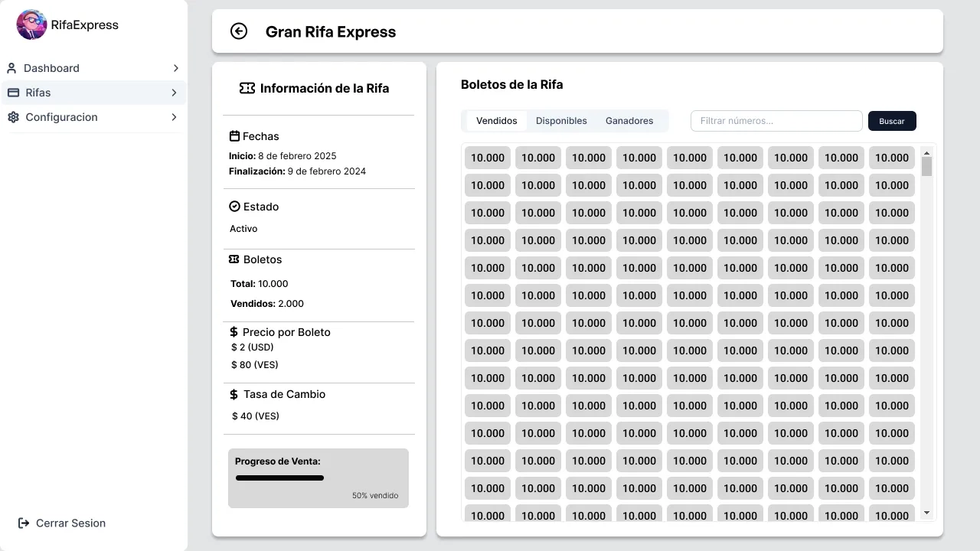Click the RifaExpress avatar logo
The height and width of the screenshot is (551, 980).
(31, 24)
